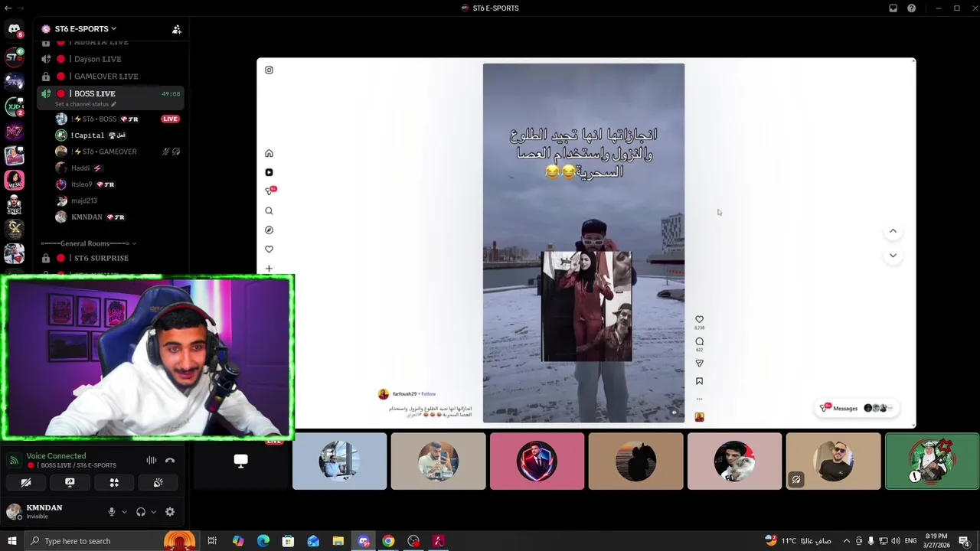This screenshot has width=980, height=551.
Task: Go to next reel with down arrow
Action: [x=893, y=255]
